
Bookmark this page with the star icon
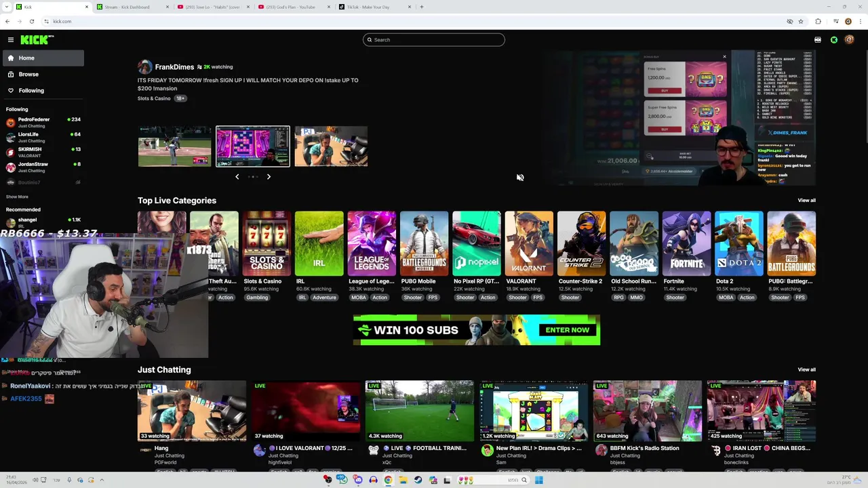801,22
